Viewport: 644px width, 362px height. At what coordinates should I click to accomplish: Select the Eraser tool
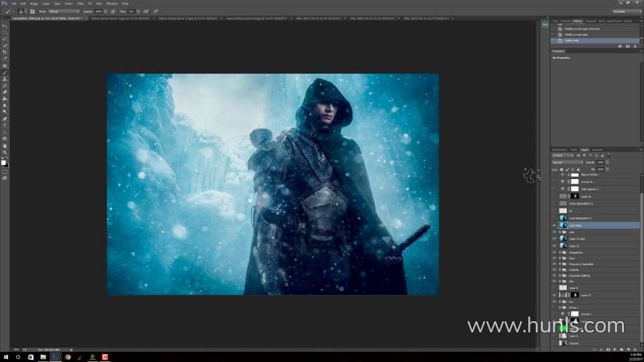coord(5,92)
